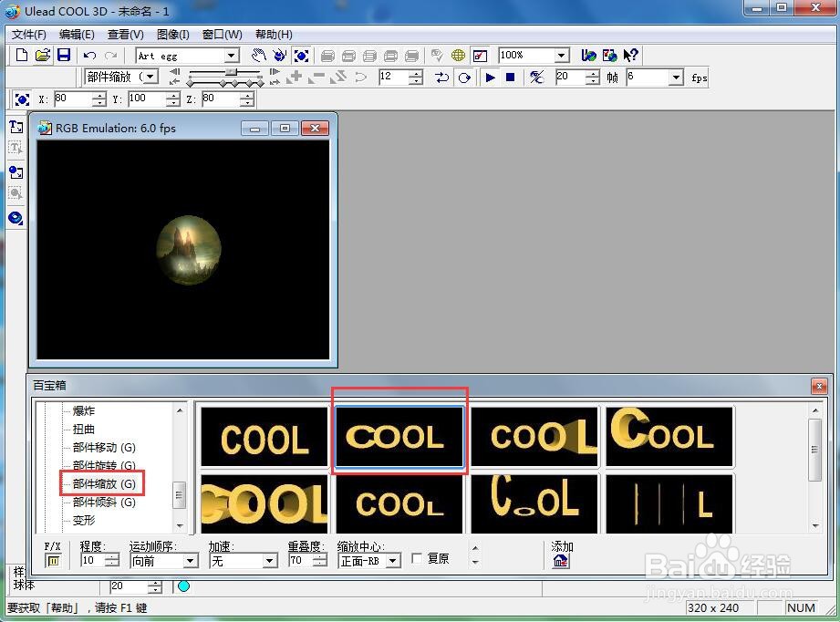Image resolution: width=840 pixels, height=622 pixels.
Task: Open the Art egg object dropdown
Action: click(231, 56)
